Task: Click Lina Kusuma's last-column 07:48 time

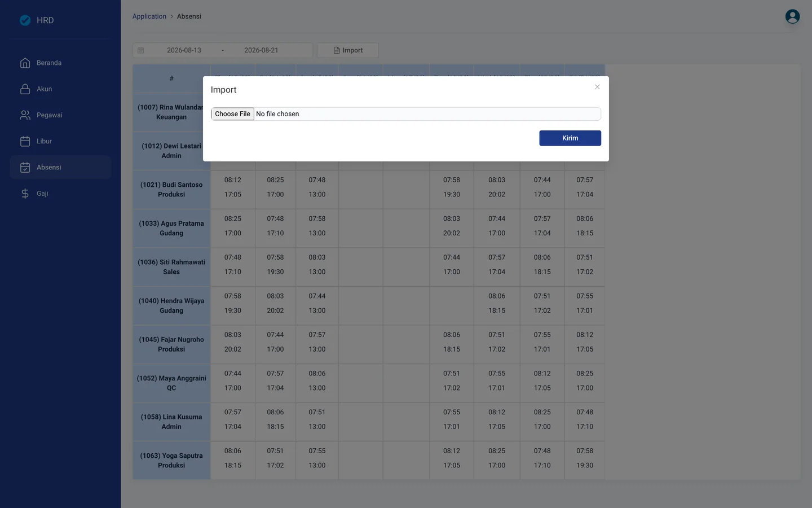Action: [x=585, y=413]
